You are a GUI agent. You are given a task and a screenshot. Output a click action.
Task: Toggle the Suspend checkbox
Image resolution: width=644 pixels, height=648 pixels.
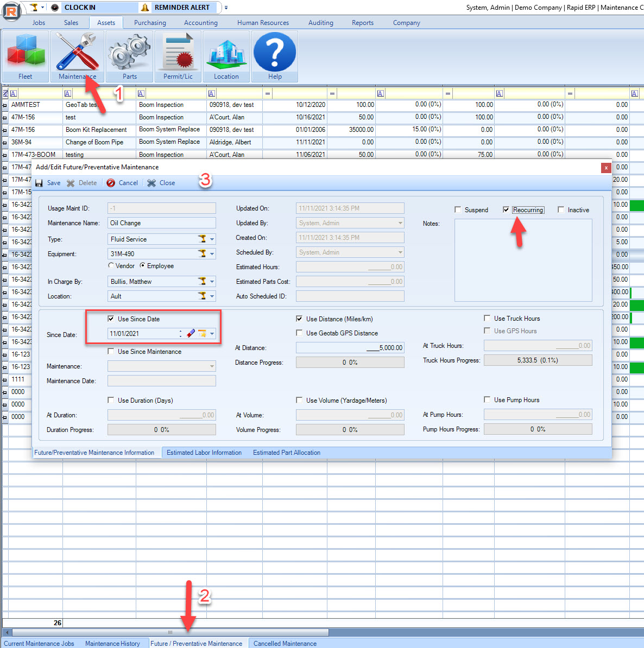point(457,209)
